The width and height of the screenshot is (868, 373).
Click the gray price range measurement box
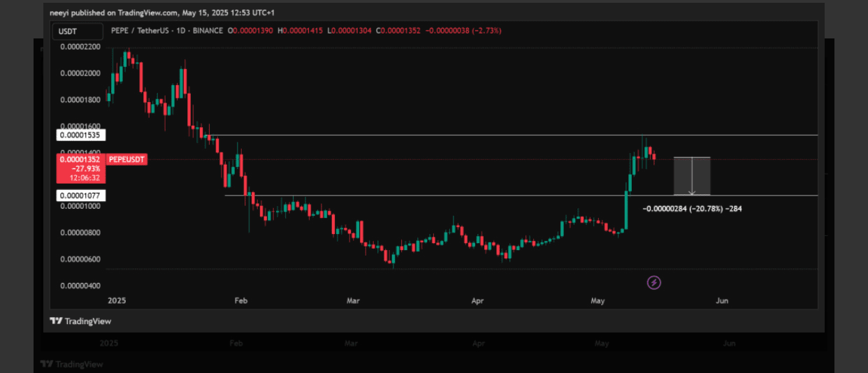(x=692, y=176)
